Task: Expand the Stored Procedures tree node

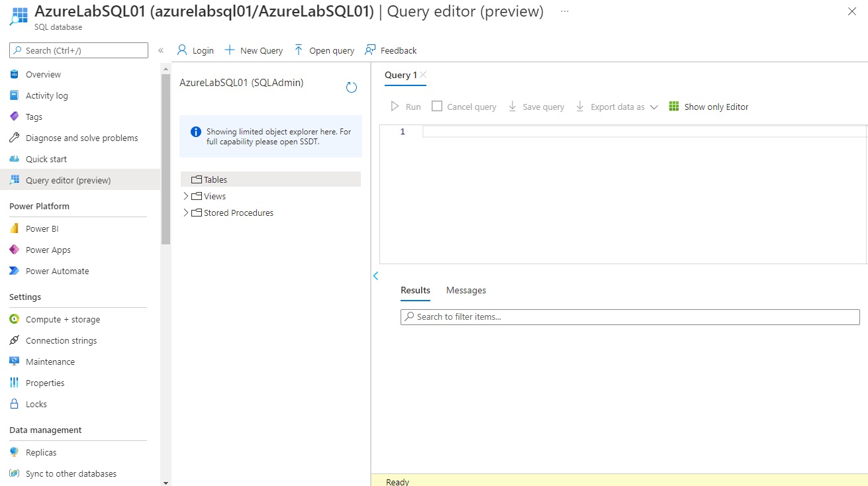Action: tap(186, 213)
